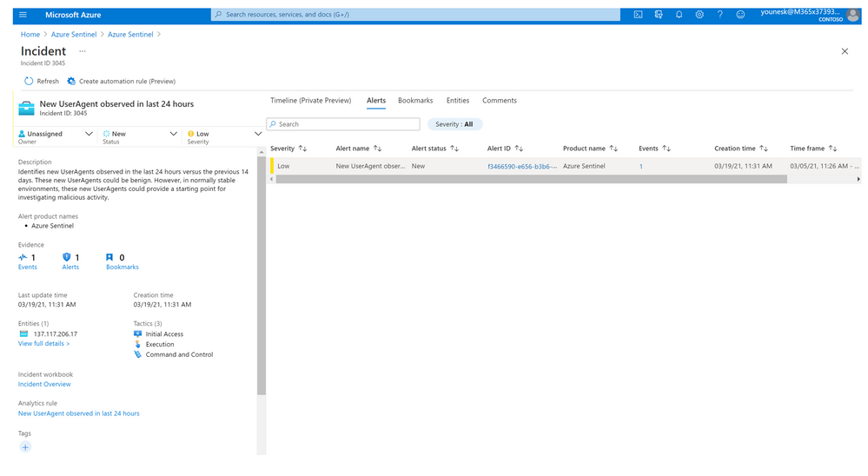868x476 pixels.
Task: Open the Azure portal hamburger menu
Action: coord(23,15)
